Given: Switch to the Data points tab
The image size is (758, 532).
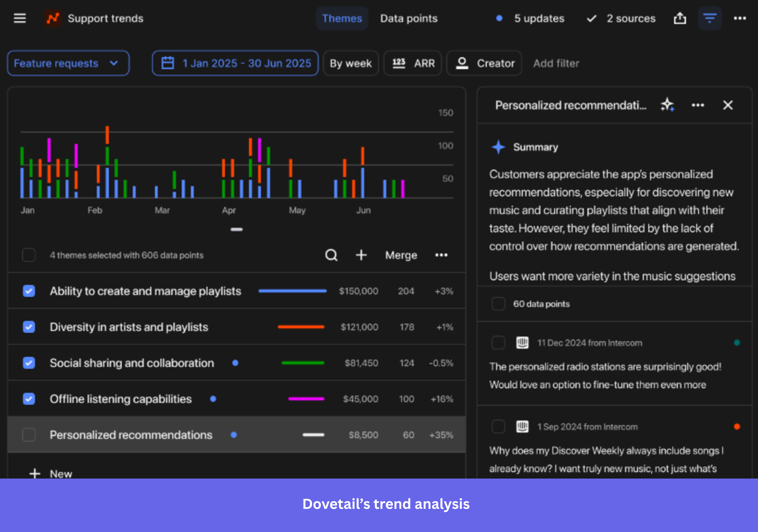Looking at the screenshot, I should coord(408,19).
